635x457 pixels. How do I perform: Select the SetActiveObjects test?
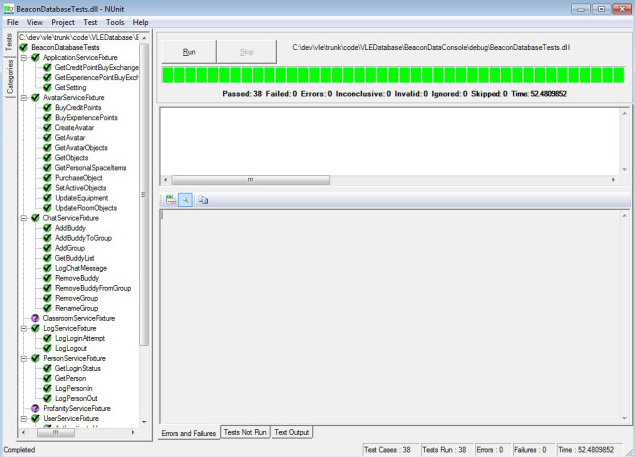pyautogui.click(x=81, y=188)
